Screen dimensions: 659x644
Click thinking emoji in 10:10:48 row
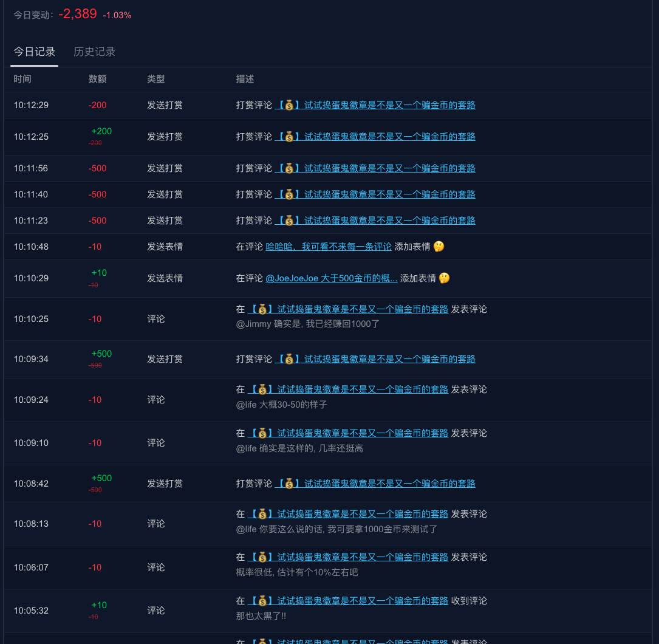(439, 247)
